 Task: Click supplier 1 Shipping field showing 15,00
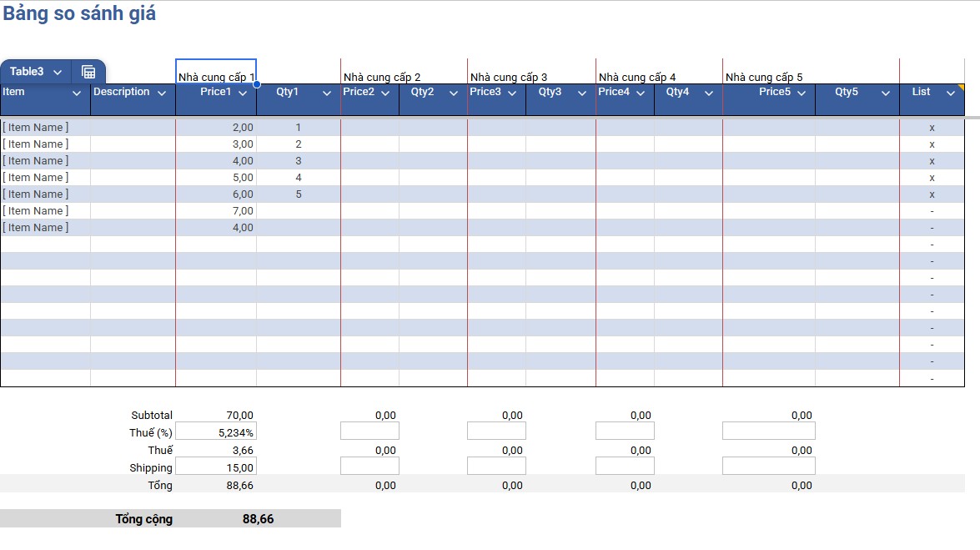pyautogui.click(x=216, y=467)
